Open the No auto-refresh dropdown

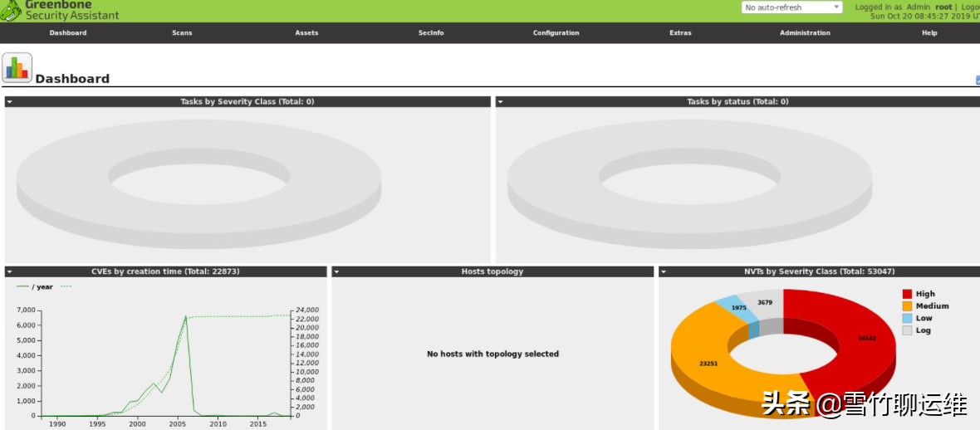point(791,7)
